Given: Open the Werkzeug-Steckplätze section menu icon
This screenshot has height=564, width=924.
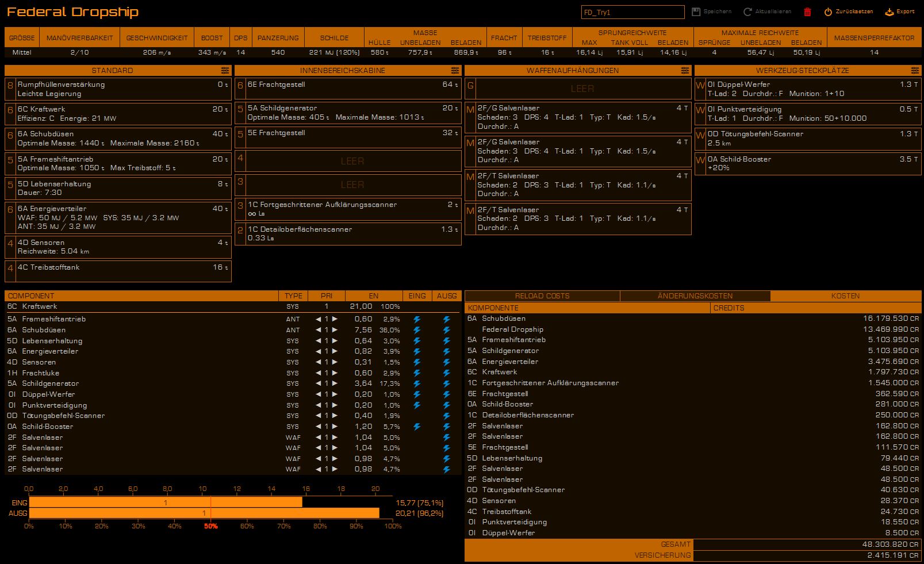Looking at the screenshot, I should (x=915, y=71).
